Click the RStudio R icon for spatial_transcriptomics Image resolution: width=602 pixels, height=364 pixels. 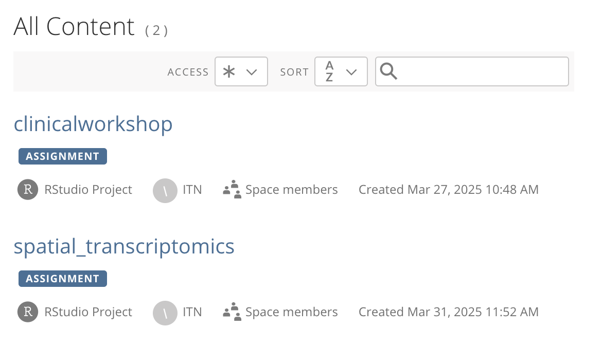(x=28, y=312)
